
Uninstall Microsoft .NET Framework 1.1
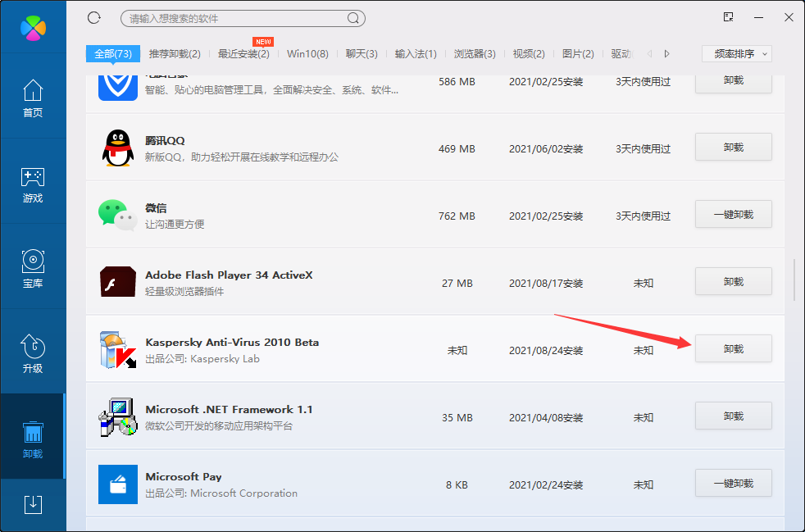734,416
